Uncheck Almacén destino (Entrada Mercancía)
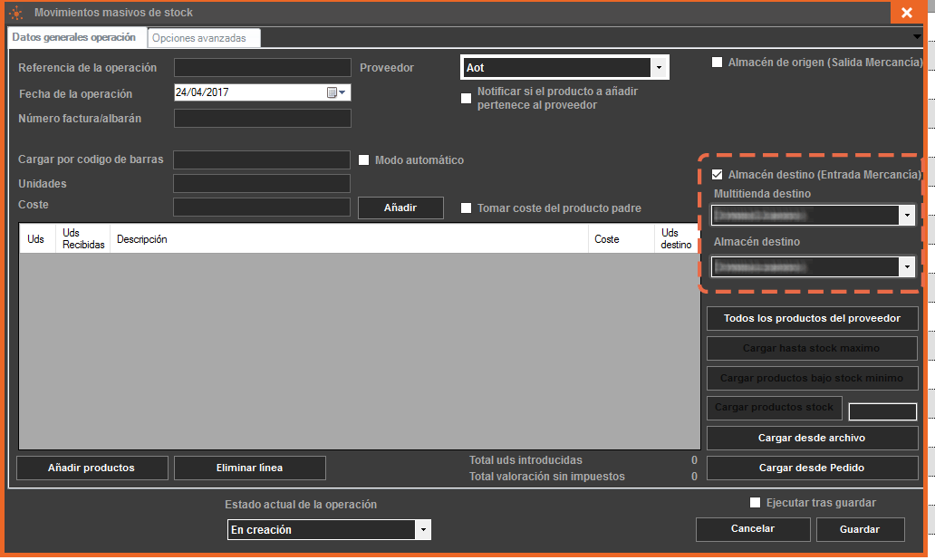Viewport: 935px width, 560px height. (718, 175)
